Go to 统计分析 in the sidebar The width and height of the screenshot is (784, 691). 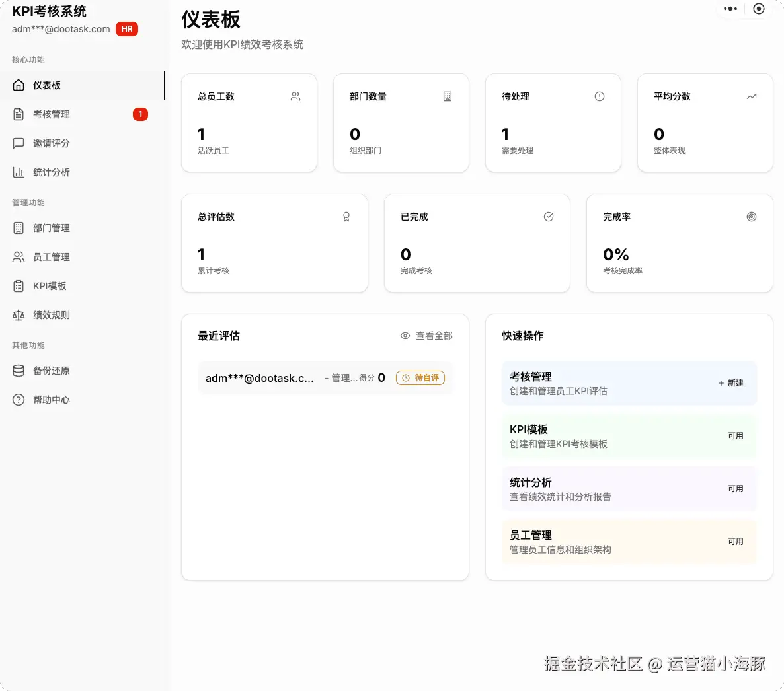[x=82, y=172]
